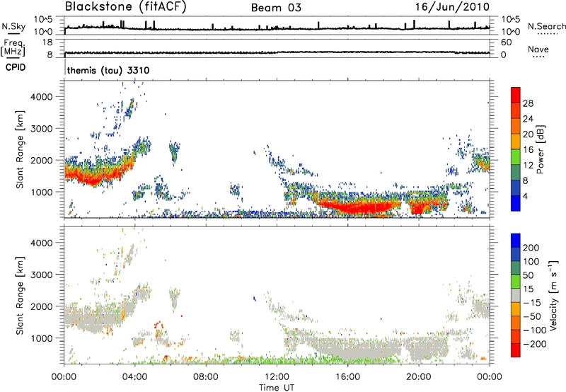Screen dimensions: 566x392
Task: Click the Slant Range label of the power panel
Action: click(20, 149)
